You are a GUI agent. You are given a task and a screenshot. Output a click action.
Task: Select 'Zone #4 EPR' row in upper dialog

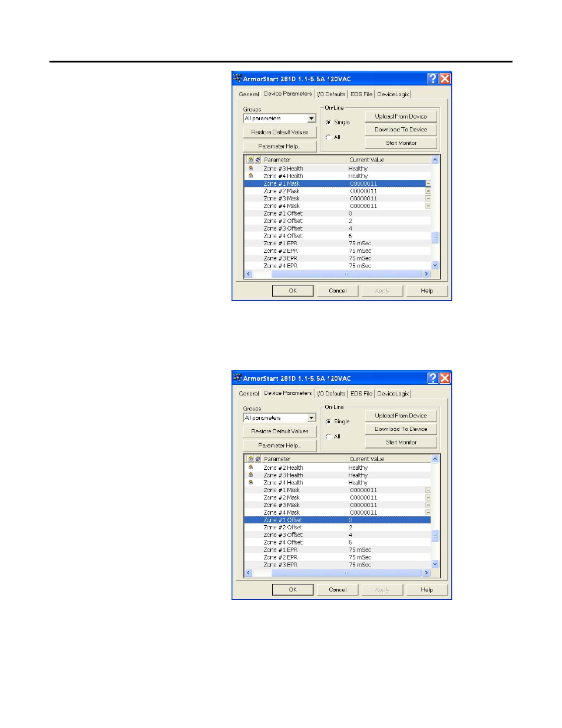pos(338,266)
